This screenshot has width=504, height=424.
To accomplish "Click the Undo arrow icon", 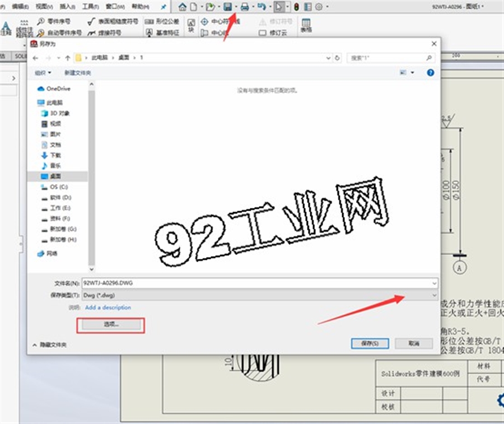I will click(x=262, y=7).
